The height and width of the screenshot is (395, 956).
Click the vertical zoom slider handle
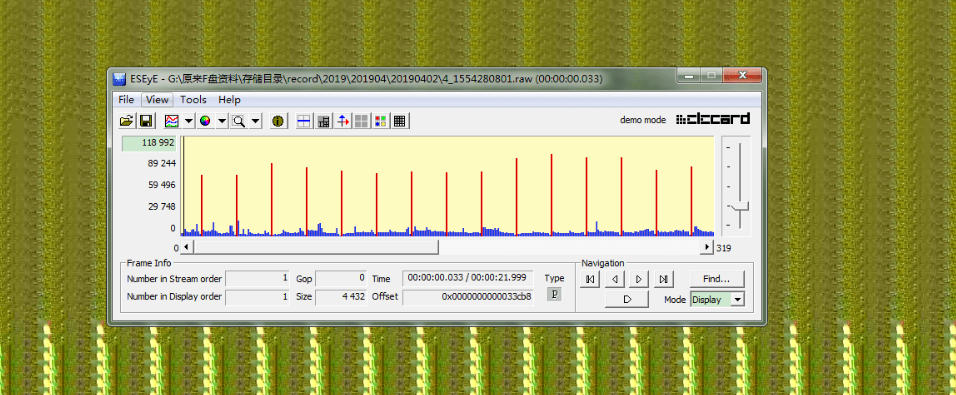click(x=740, y=206)
